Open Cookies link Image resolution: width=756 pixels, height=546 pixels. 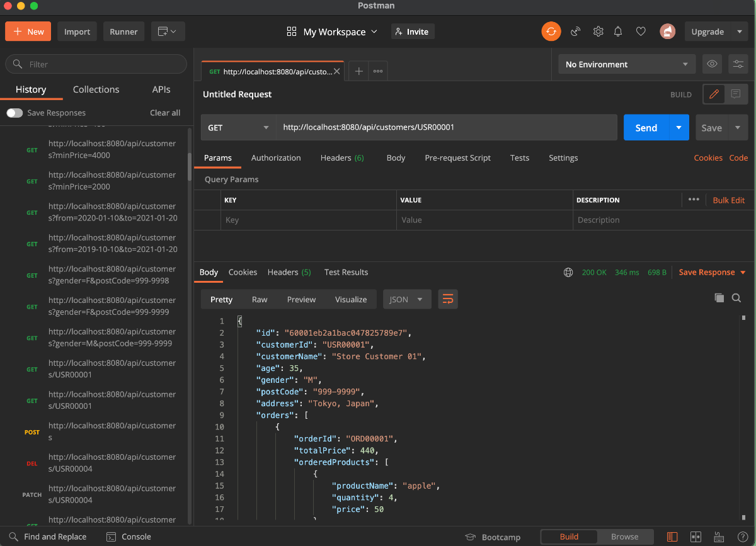click(x=708, y=157)
